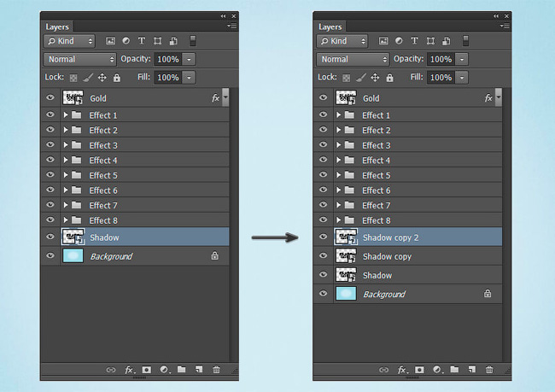
Task: Select Shadow copy layer thumbnail
Action: (346, 256)
